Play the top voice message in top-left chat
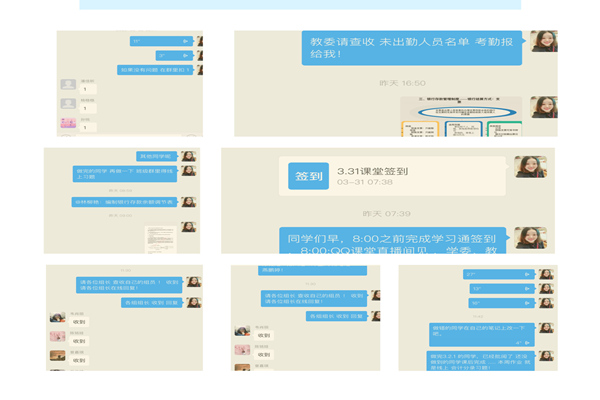The width and height of the screenshot is (600, 400). tap(162, 41)
